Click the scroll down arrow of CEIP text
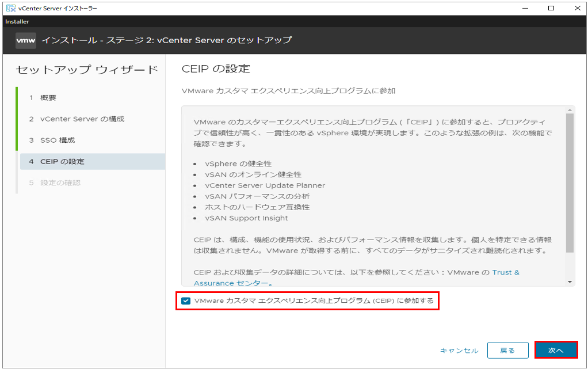The height and width of the screenshot is (369, 588). pyautogui.click(x=570, y=282)
